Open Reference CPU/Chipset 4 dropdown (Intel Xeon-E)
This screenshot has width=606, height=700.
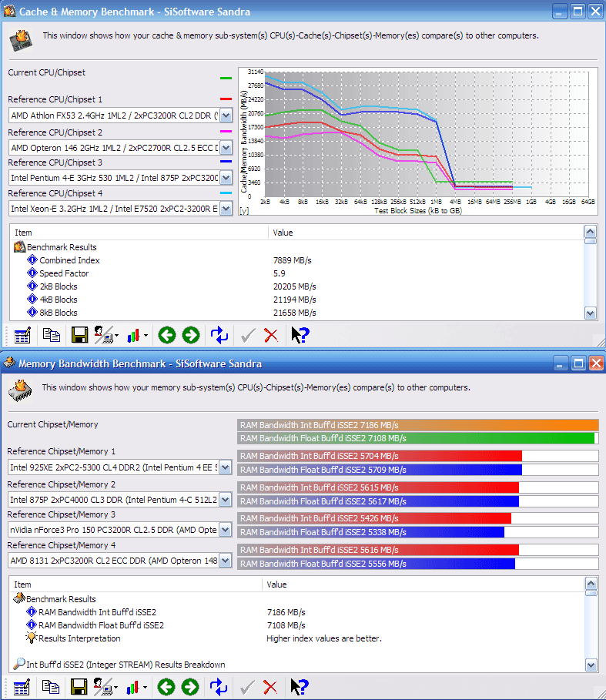[226, 209]
